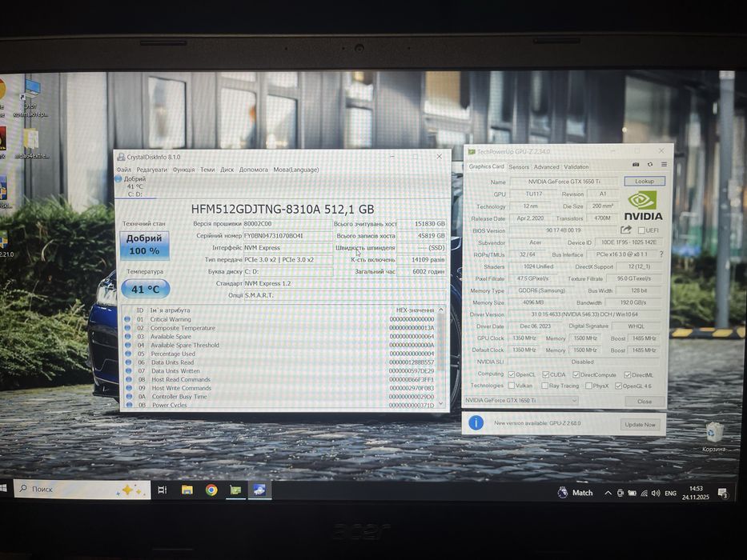Switch to Sensors tab in GPU-Z
The image size is (747, 560).
519,166
